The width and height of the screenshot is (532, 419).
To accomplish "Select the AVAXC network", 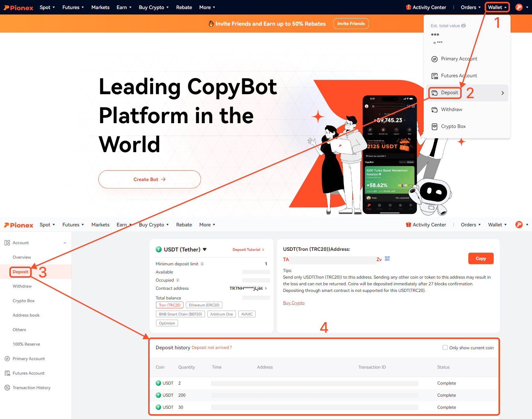I will coord(247,314).
